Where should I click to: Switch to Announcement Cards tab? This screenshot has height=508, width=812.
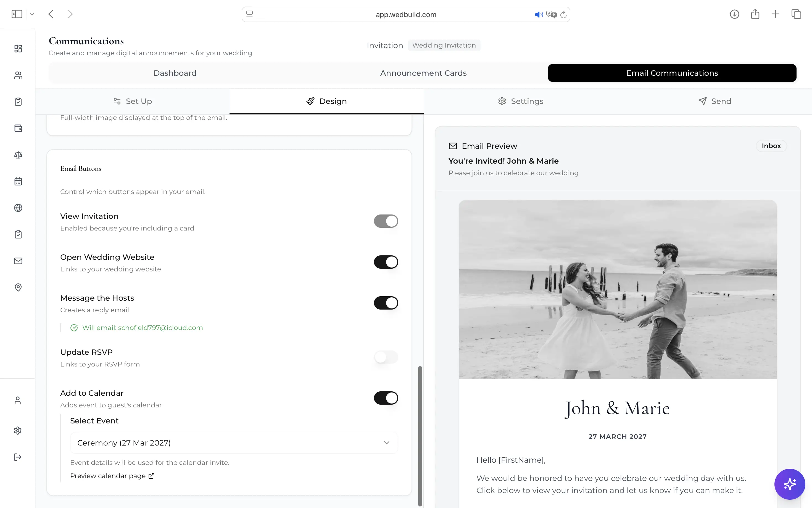click(x=423, y=73)
